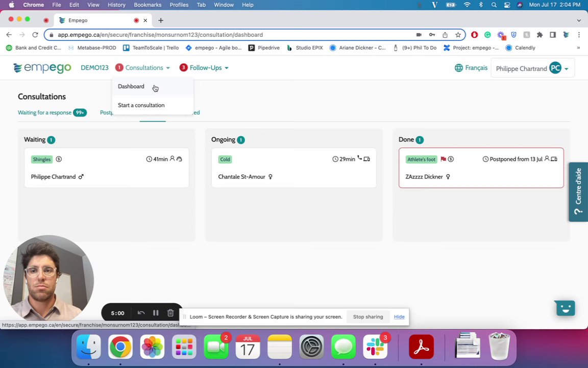Image resolution: width=588 pixels, height=368 pixels.
Task: Open the Waiting for a response tab
Action: 52,112
